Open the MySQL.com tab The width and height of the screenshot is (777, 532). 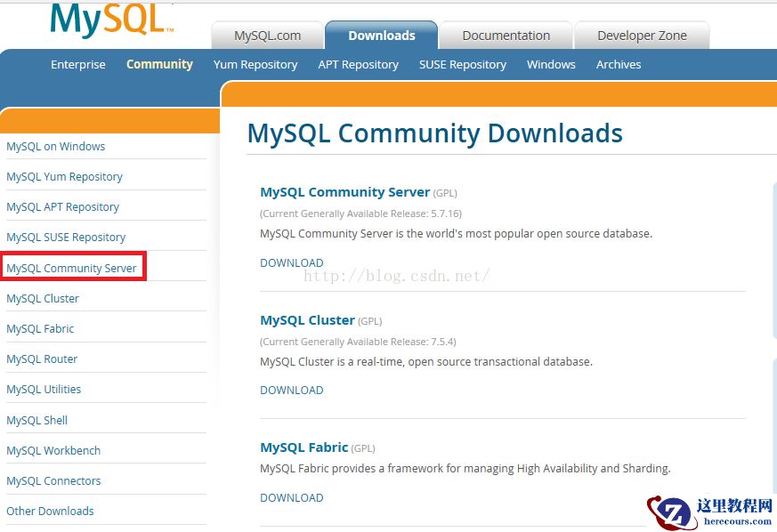point(268,36)
